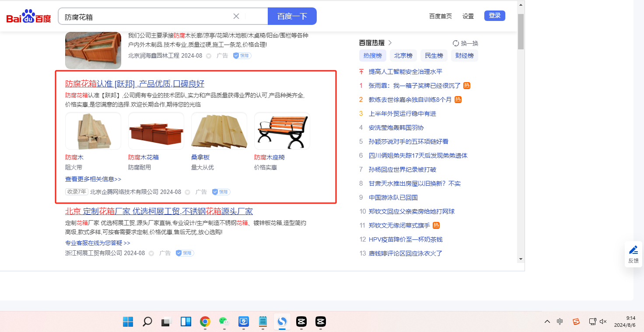Open the orange park bench thumbnail
The height and width of the screenshot is (332, 644).
282,131
